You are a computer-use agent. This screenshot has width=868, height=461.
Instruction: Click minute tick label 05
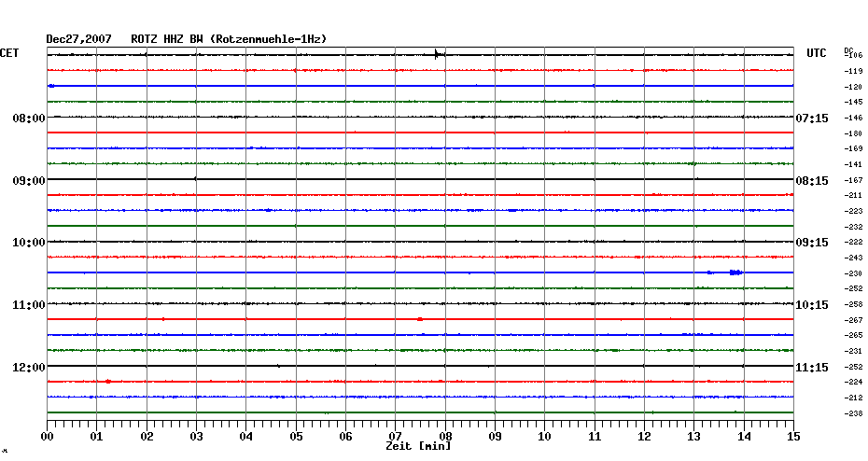pyautogui.click(x=296, y=436)
